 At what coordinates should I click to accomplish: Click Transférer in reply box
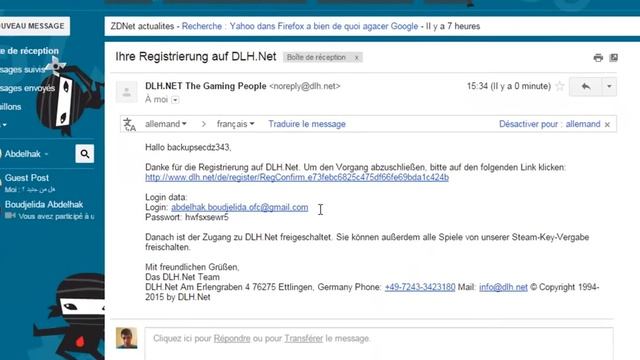(303, 338)
